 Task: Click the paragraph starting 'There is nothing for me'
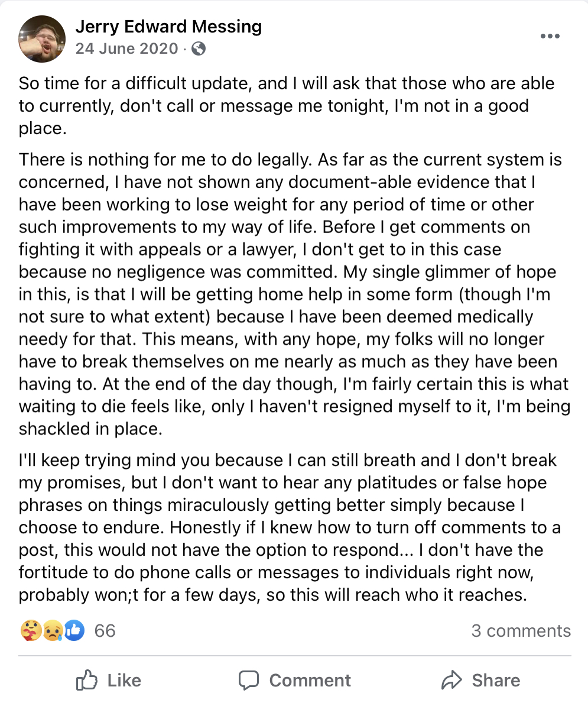[294, 294]
